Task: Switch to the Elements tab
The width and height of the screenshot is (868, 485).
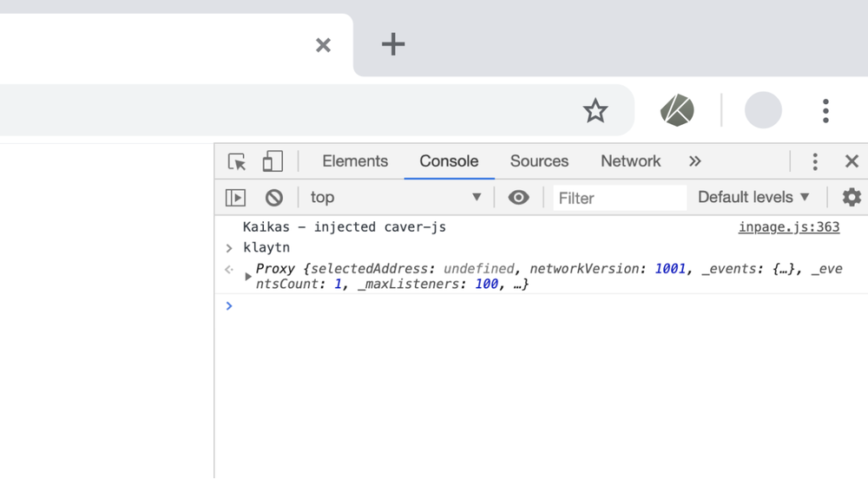Action: click(355, 161)
